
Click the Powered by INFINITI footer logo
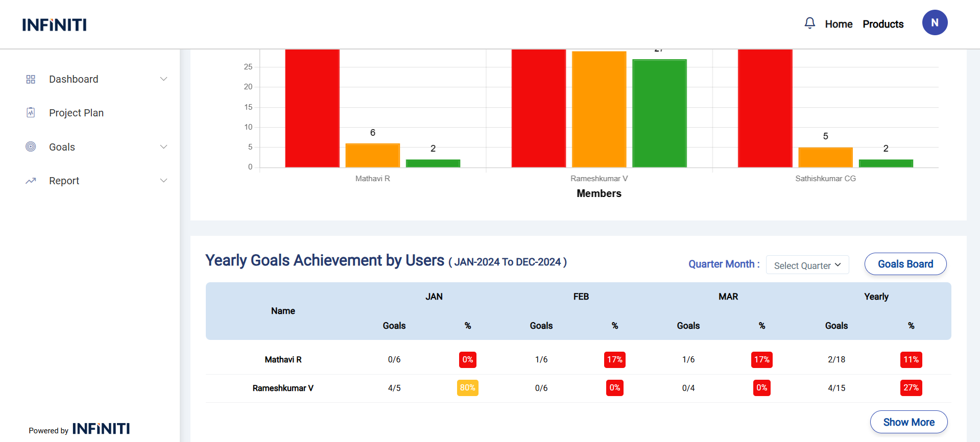click(101, 429)
